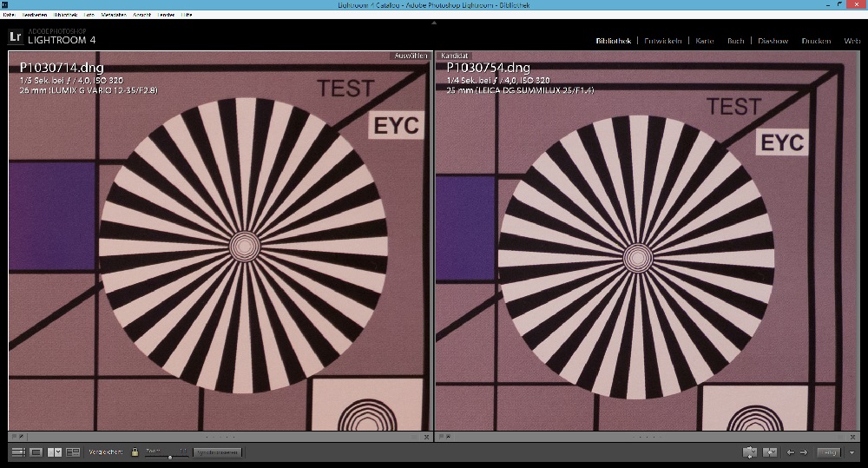Click the Kandidat label
The height and width of the screenshot is (468, 868).
point(455,56)
